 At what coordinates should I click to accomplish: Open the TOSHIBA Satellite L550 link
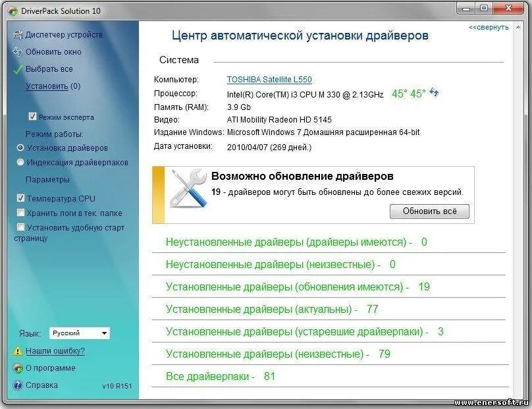point(269,80)
